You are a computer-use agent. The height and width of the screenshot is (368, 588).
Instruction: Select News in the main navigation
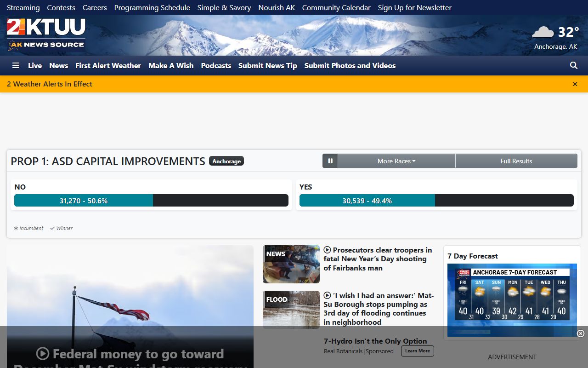(59, 65)
